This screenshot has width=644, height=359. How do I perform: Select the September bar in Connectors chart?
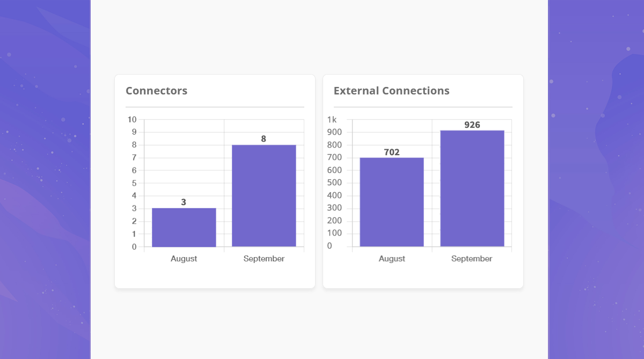pyautogui.click(x=264, y=196)
